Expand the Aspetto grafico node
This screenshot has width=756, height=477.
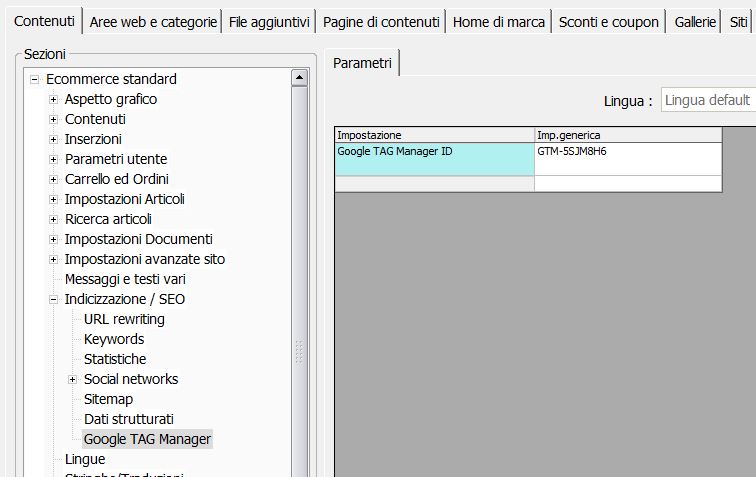point(54,100)
